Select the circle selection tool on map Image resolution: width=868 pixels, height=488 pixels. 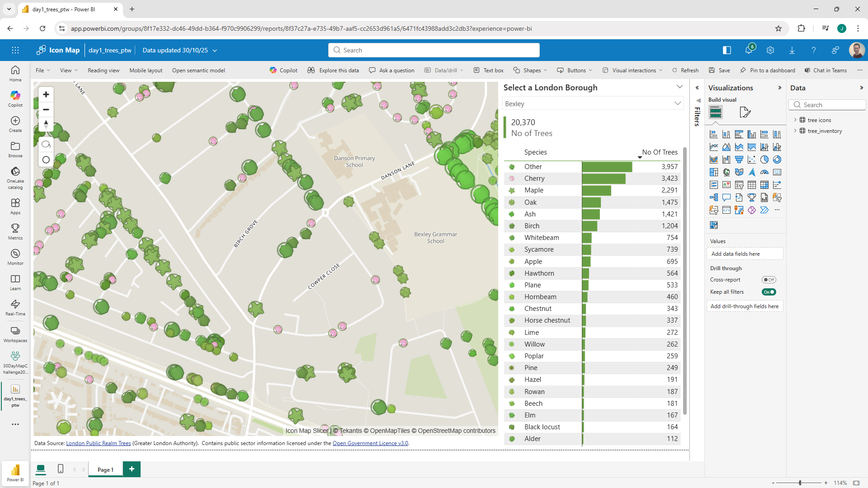coord(46,160)
